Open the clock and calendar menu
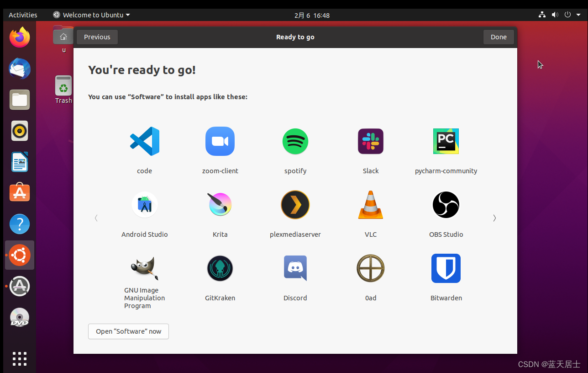 (x=312, y=15)
